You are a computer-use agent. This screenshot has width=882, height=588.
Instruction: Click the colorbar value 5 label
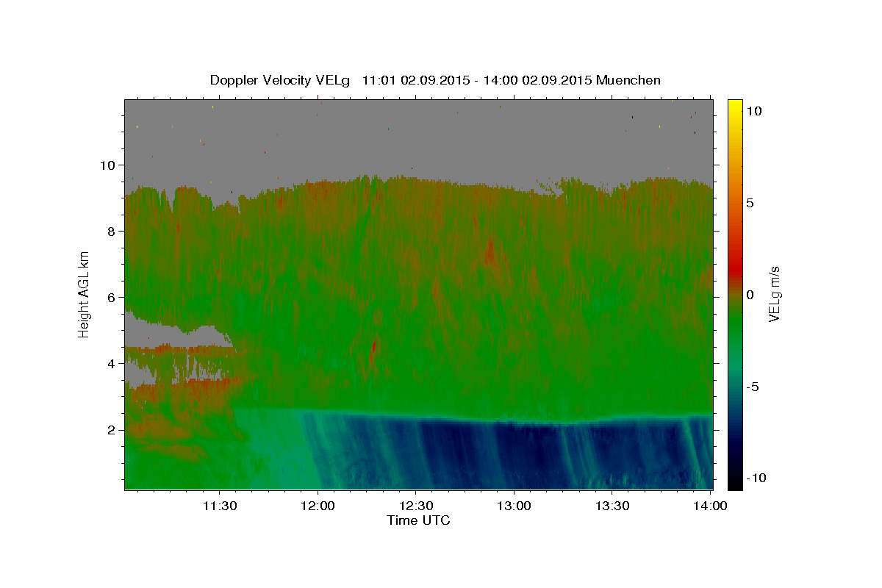[x=750, y=203]
